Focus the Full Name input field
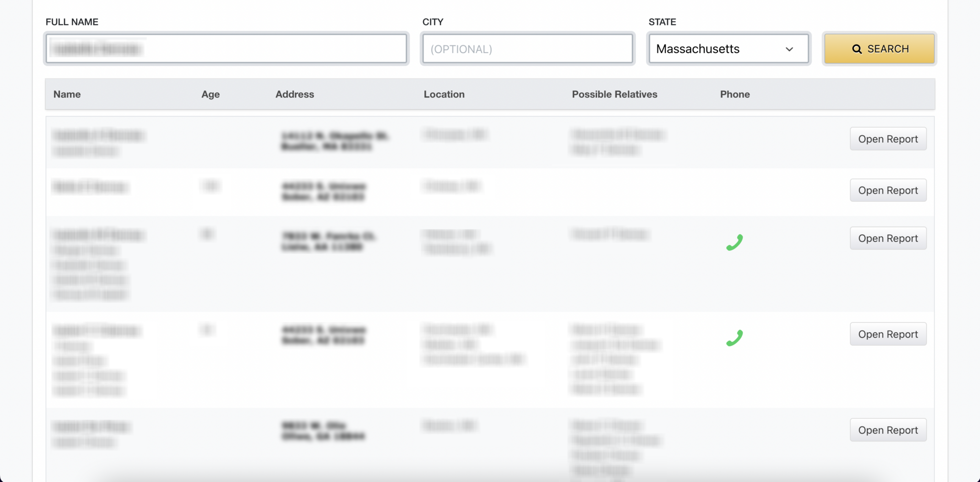Screen dimensions: 980x482 (226, 49)
